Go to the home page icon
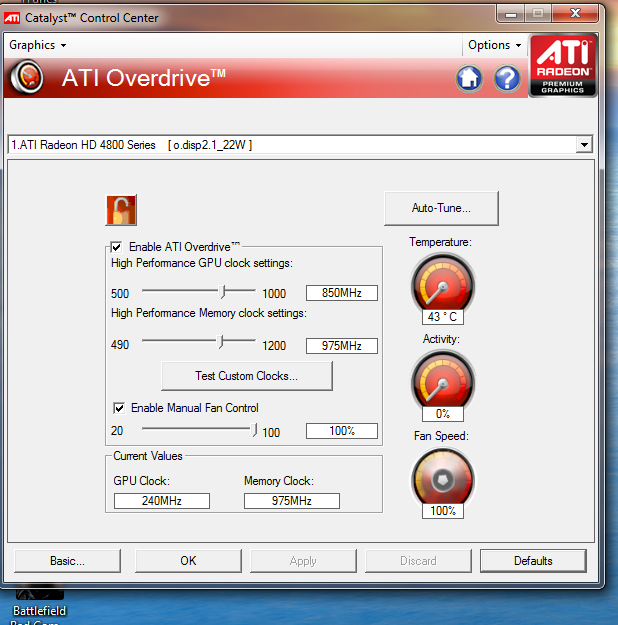 click(x=469, y=78)
